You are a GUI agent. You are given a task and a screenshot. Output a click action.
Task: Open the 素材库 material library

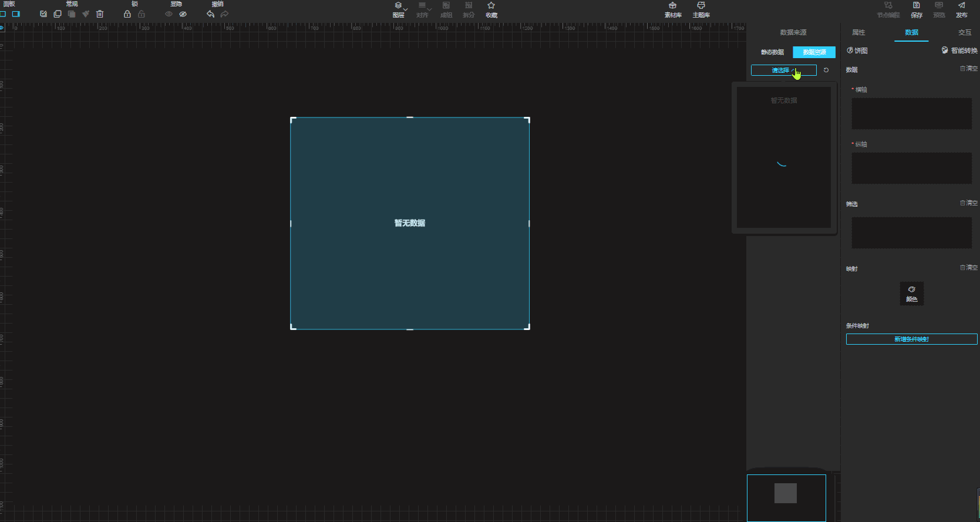click(x=673, y=9)
